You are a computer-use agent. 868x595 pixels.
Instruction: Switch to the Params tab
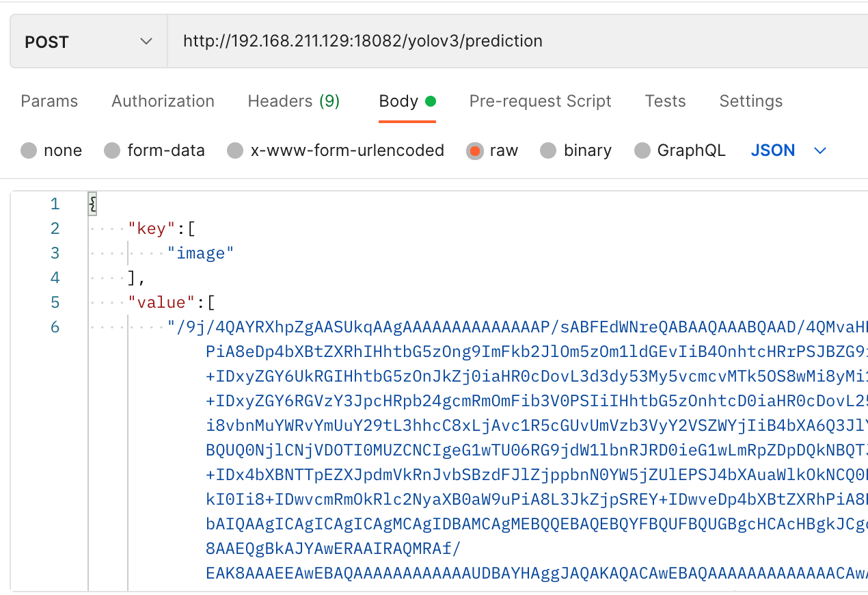(49, 101)
